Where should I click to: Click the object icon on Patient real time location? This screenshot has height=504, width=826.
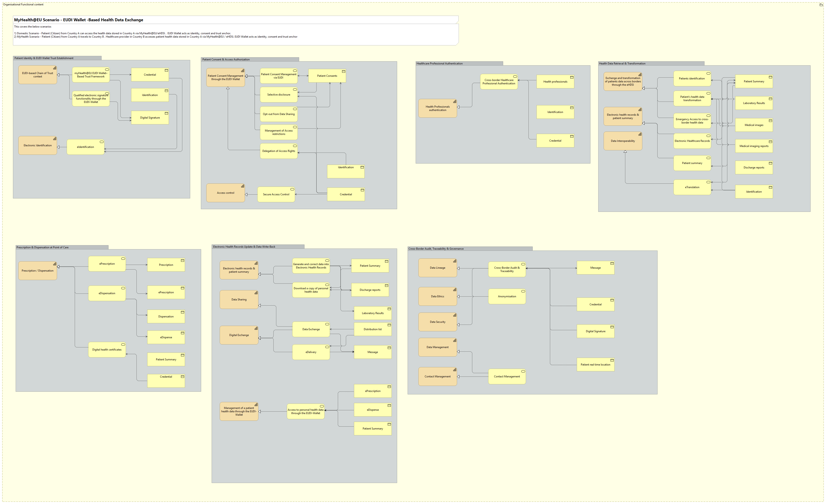point(612,360)
